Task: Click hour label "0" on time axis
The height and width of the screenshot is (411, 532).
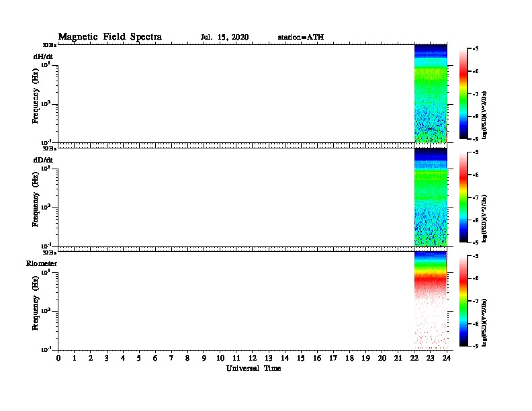Action: (58, 358)
